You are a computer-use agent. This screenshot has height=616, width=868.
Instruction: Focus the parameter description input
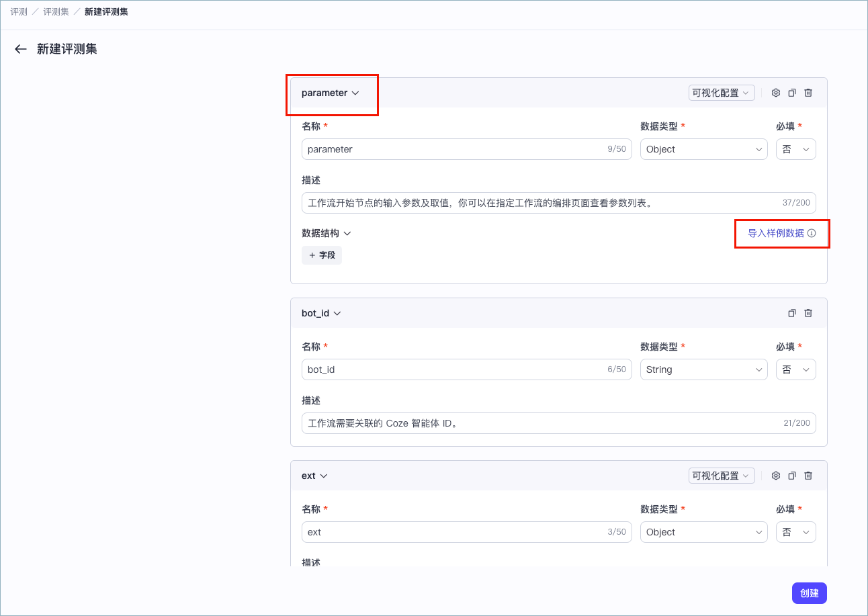click(559, 203)
